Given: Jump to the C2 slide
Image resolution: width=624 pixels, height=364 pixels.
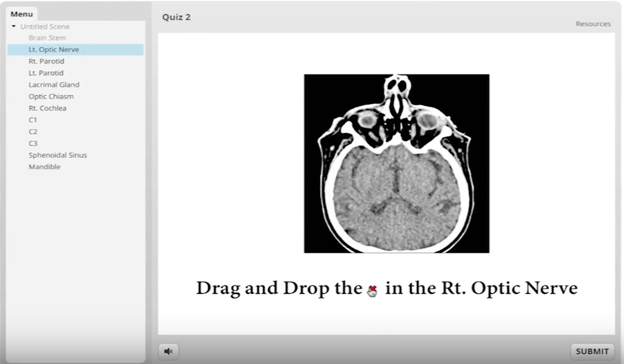Looking at the screenshot, I should [x=33, y=132].
